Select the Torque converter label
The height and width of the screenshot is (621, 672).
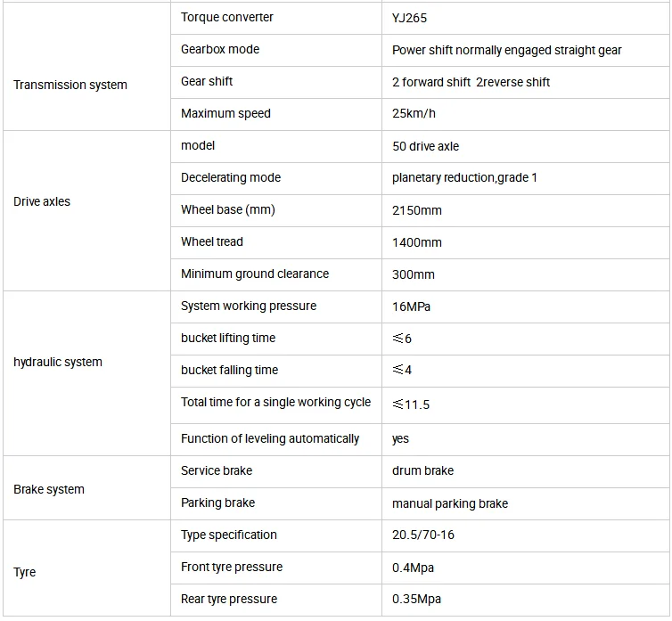tap(227, 17)
